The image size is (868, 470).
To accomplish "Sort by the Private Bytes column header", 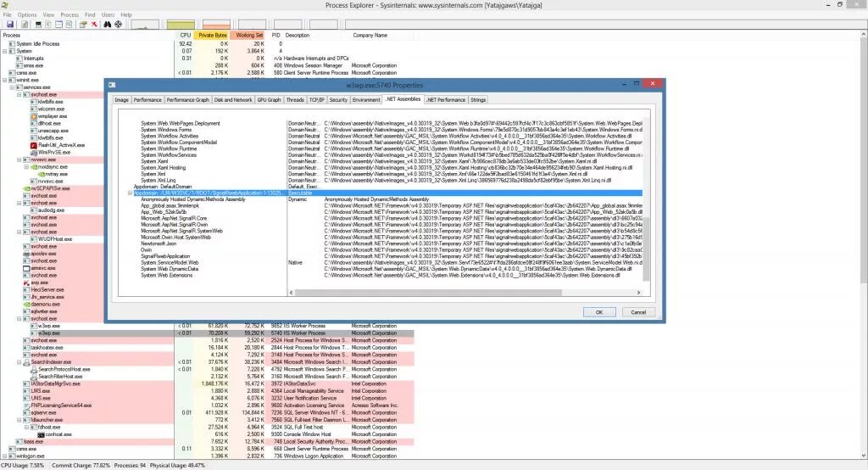I will pyautogui.click(x=213, y=35).
